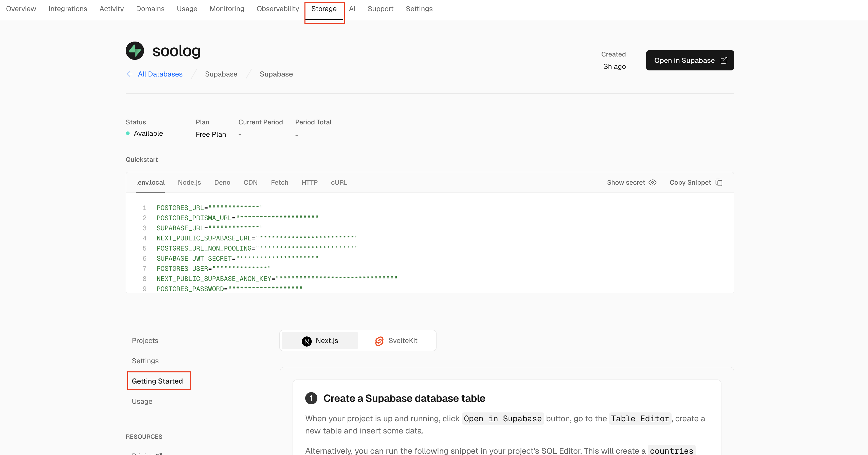Select the Storage tab
The height and width of the screenshot is (455, 868).
[324, 9]
